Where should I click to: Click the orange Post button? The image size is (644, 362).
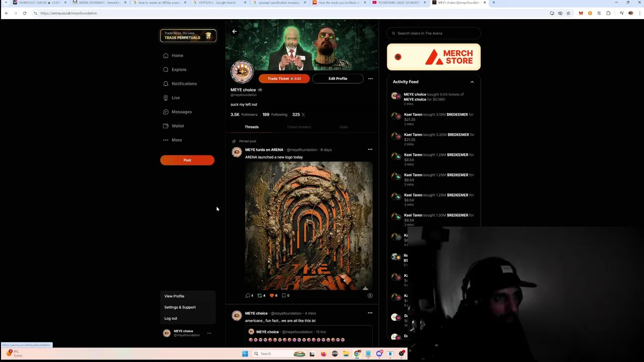coord(187,160)
